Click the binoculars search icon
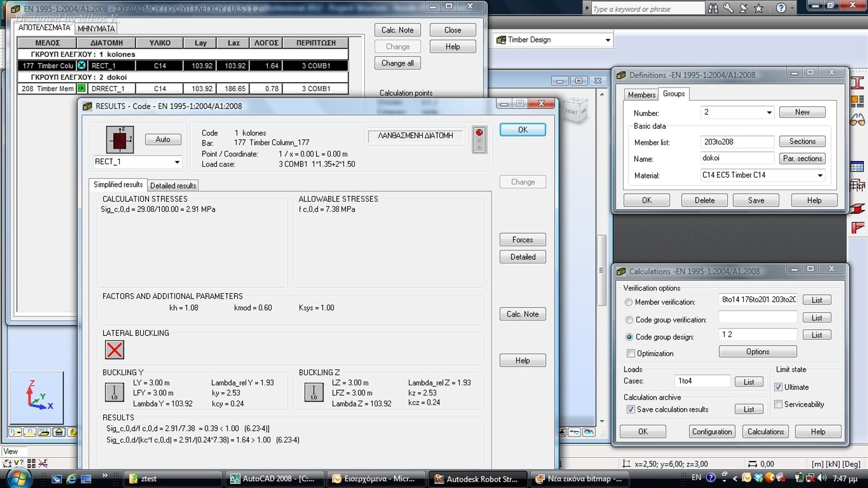Screen dimensions: 868x488 pos(713,8)
